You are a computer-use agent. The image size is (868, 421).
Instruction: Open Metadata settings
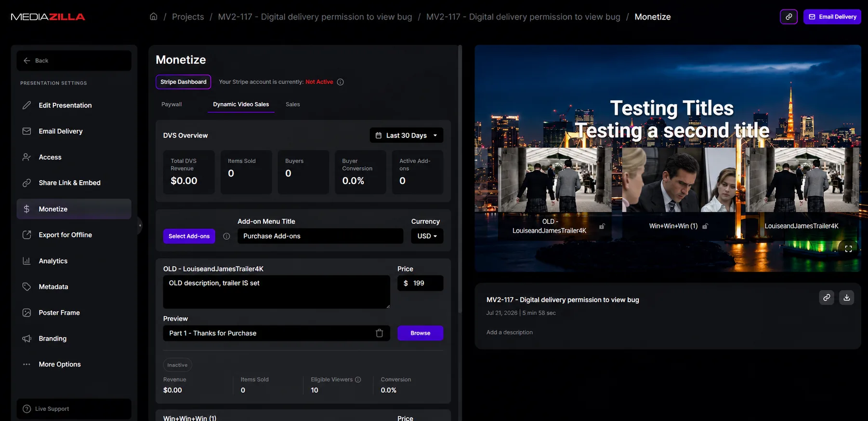(x=74, y=286)
